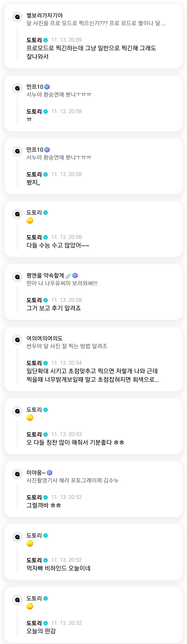Open the 미야옹~ profile avatar
Viewport: 187px width, 644px height.
tap(17, 474)
